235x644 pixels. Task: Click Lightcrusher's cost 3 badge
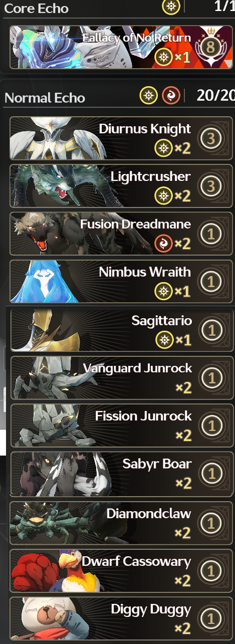point(211,186)
